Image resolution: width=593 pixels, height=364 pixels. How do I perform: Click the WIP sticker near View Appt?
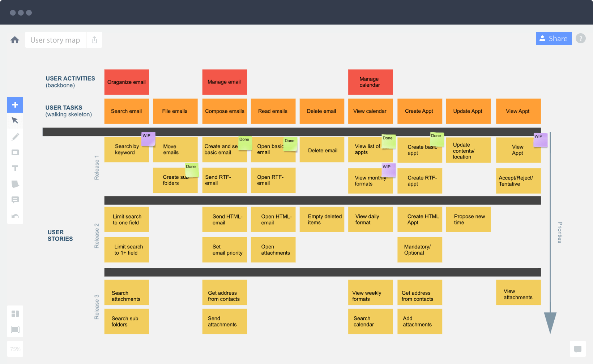tap(540, 140)
